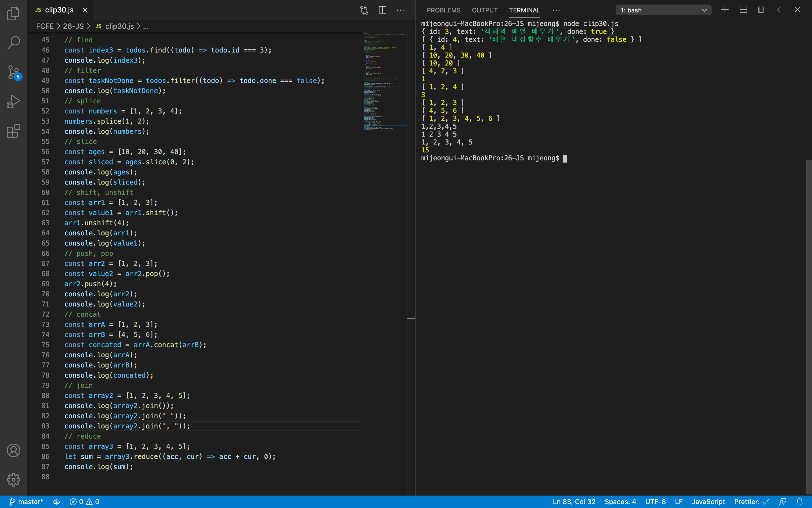Viewport: 812px width, 508px height.
Task: Click the master* git branch indicator
Action: 26,502
